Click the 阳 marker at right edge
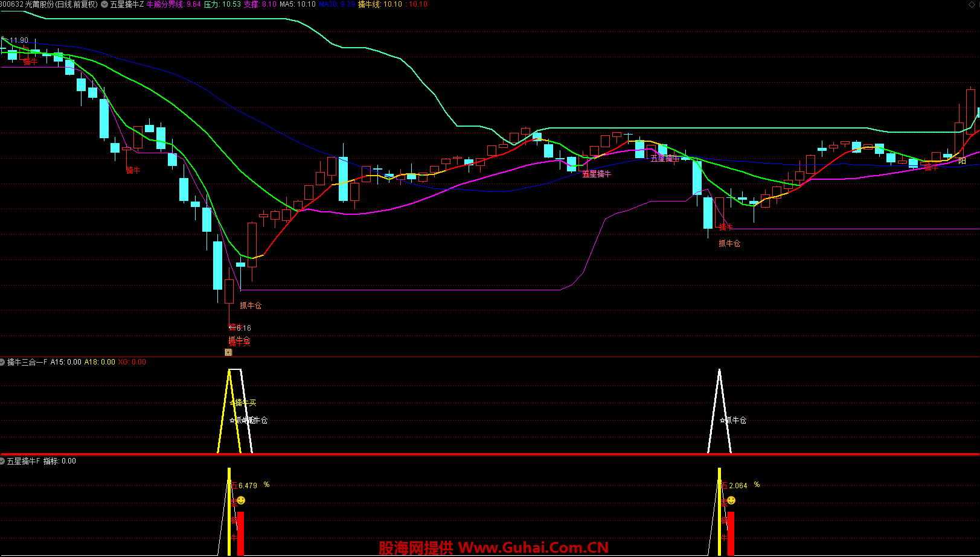 point(962,161)
